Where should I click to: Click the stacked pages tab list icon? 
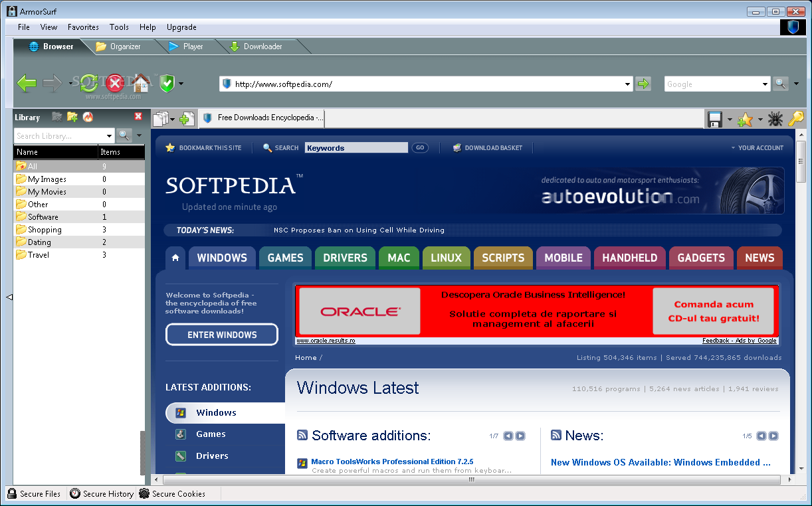point(160,119)
